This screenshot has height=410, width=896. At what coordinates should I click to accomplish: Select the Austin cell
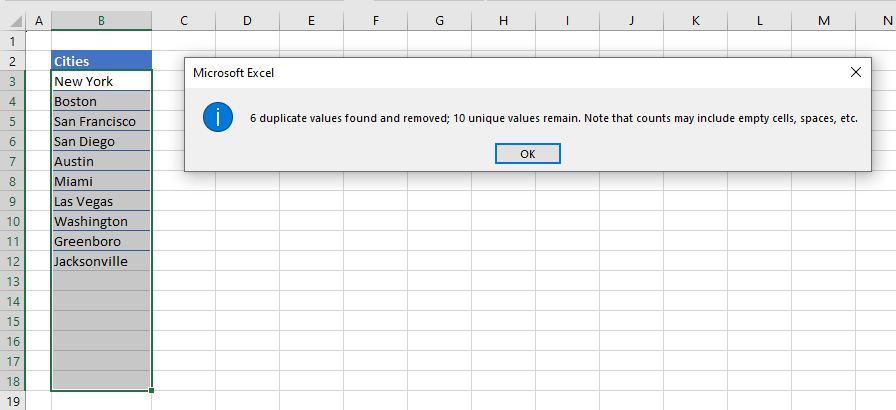101,161
